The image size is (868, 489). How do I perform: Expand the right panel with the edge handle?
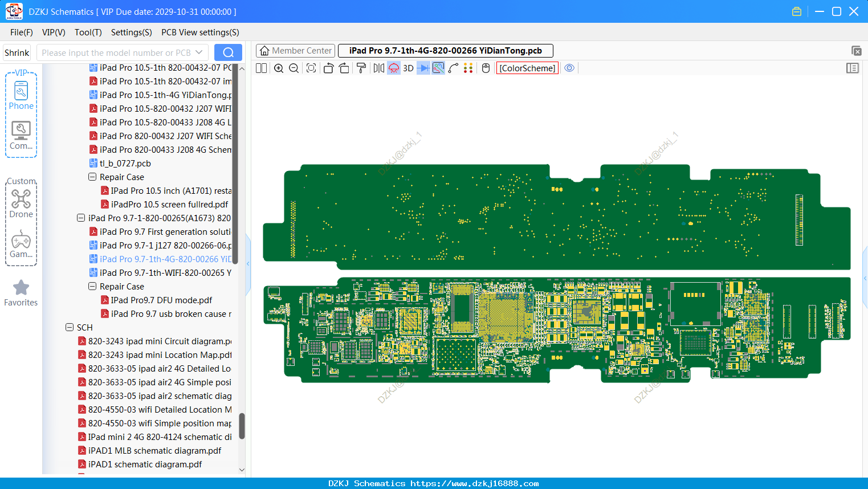click(x=865, y=278)
